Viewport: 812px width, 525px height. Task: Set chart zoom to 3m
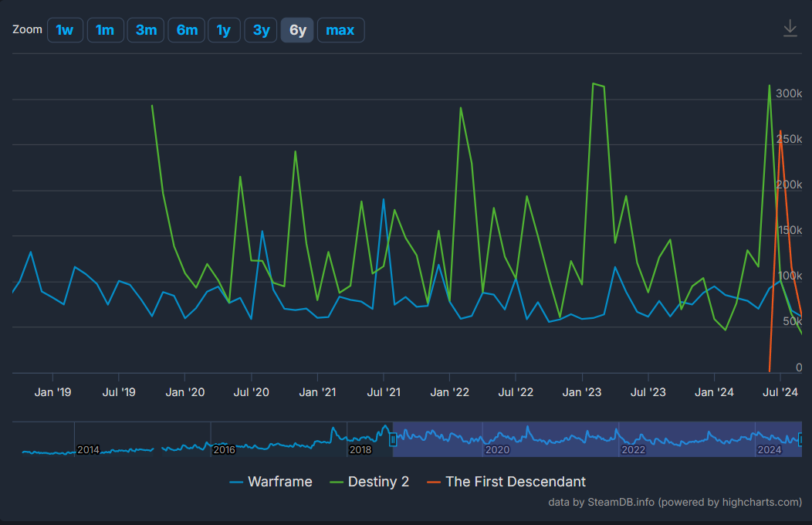pyautogui.click(x=146, y=30)
